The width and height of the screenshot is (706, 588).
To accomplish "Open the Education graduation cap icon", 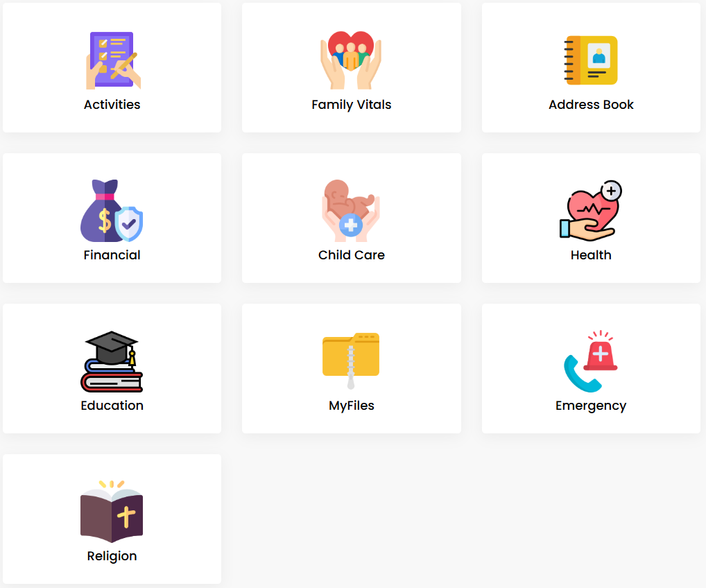I will click(x=112, y=361).
